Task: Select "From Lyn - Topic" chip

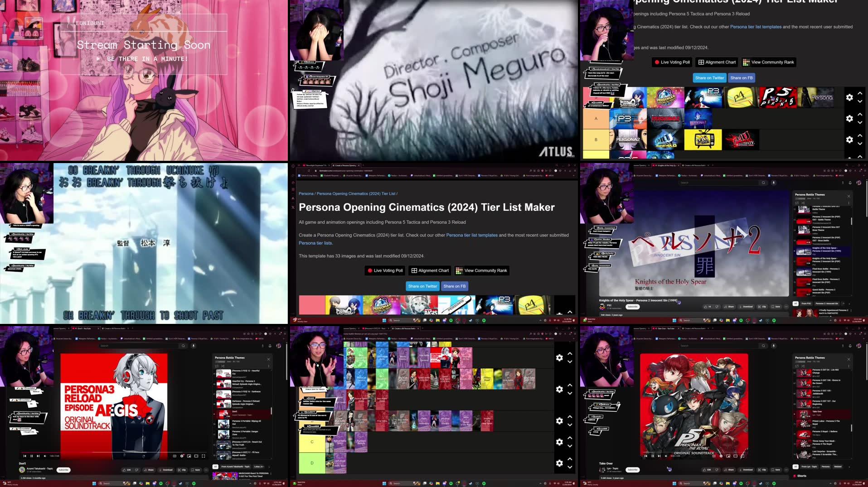Action: click(x=808, y=466)
